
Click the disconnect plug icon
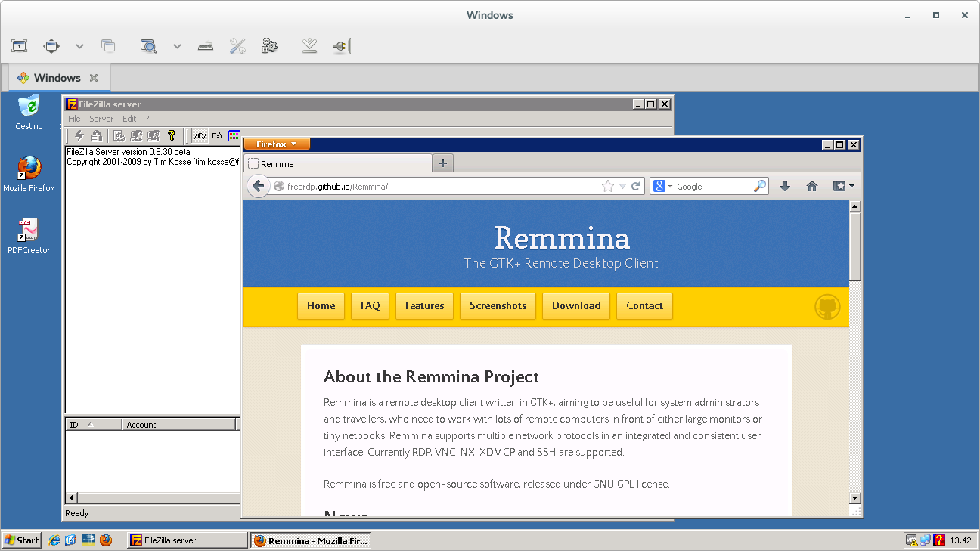click(340, 46)
